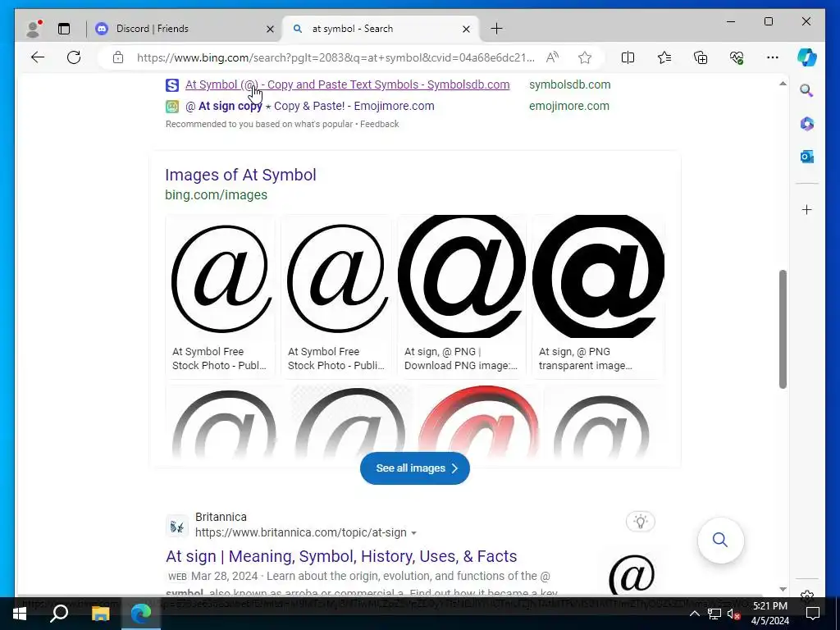
Task: View site information lock icon
Action: coord(118,57)
